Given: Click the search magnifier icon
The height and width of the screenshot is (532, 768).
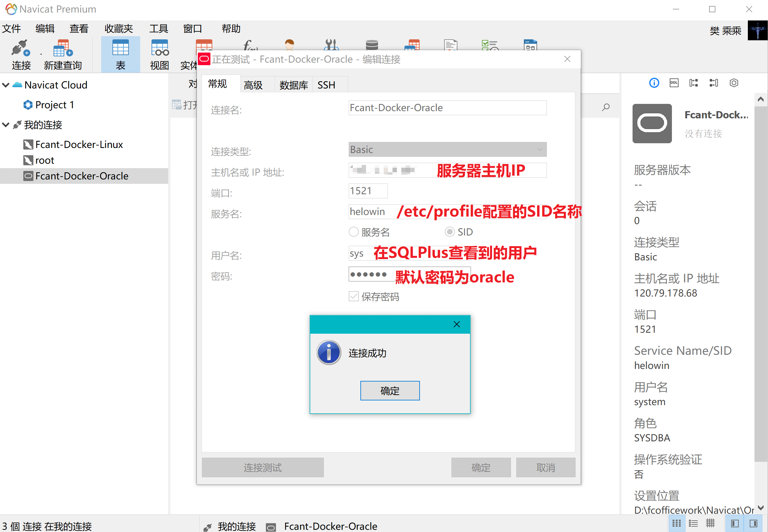Looking at the screenshot, I should pos(605,107).
